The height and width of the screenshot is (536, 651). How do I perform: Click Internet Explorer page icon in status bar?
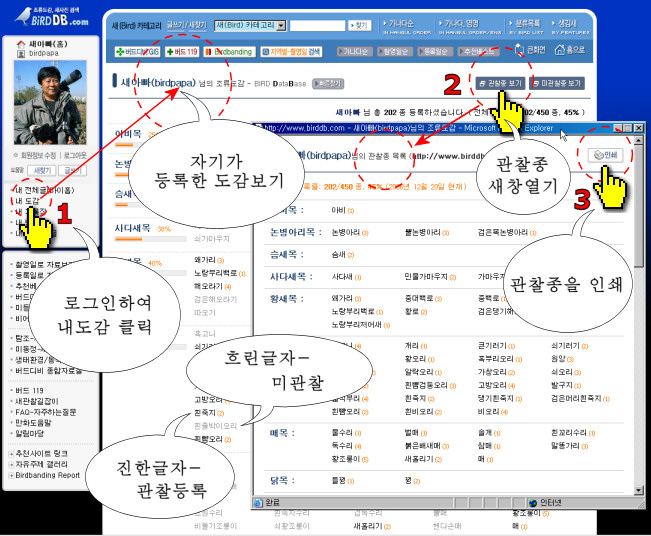coord(258,503)
